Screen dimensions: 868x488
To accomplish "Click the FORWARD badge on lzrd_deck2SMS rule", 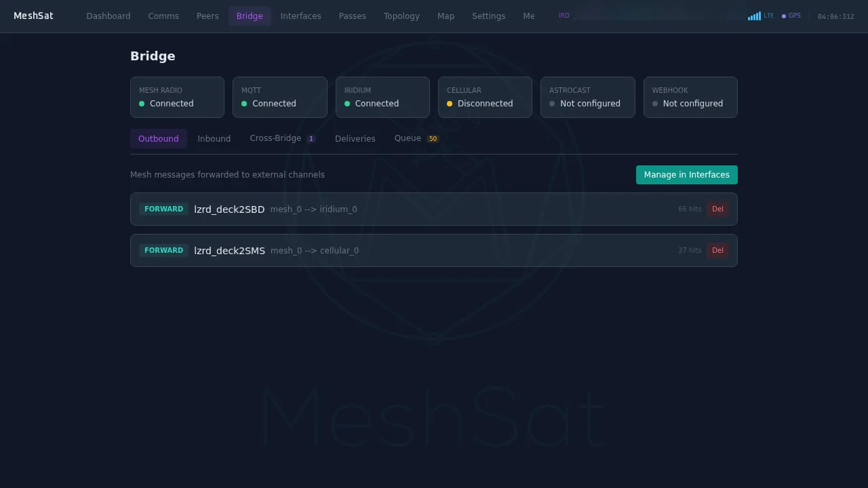I will (163, 250).
